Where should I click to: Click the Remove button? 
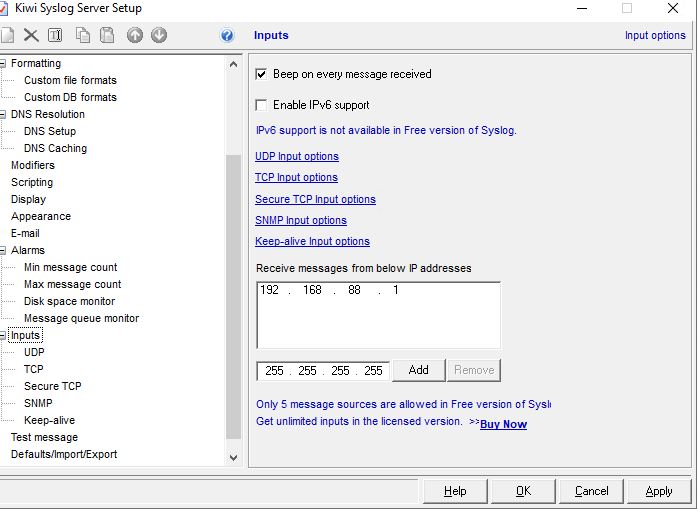[474, 370]
